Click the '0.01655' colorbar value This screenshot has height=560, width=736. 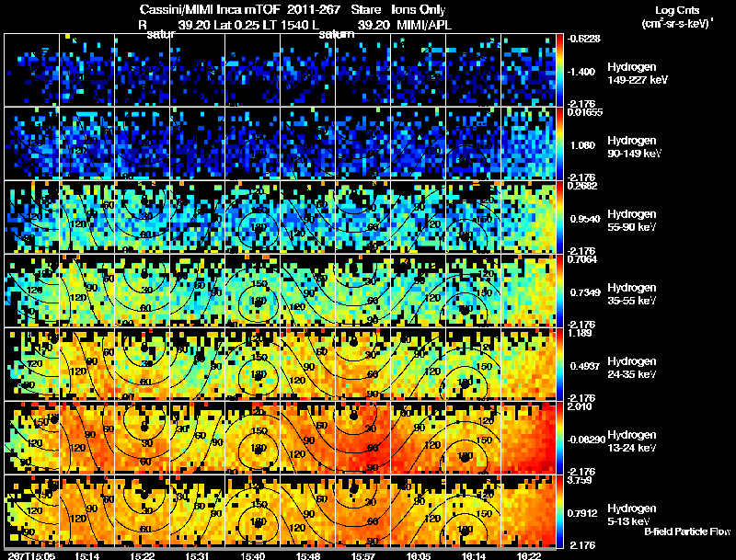click(585, 111)
